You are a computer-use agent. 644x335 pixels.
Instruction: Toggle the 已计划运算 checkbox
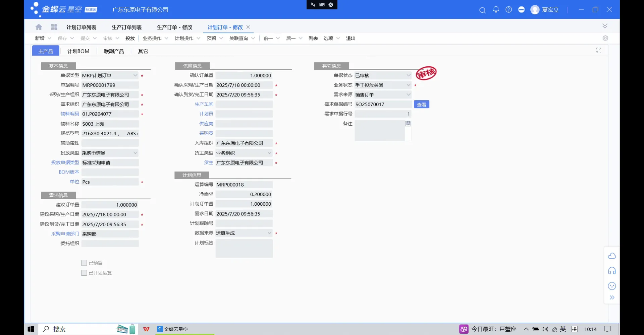click(84, 273)
